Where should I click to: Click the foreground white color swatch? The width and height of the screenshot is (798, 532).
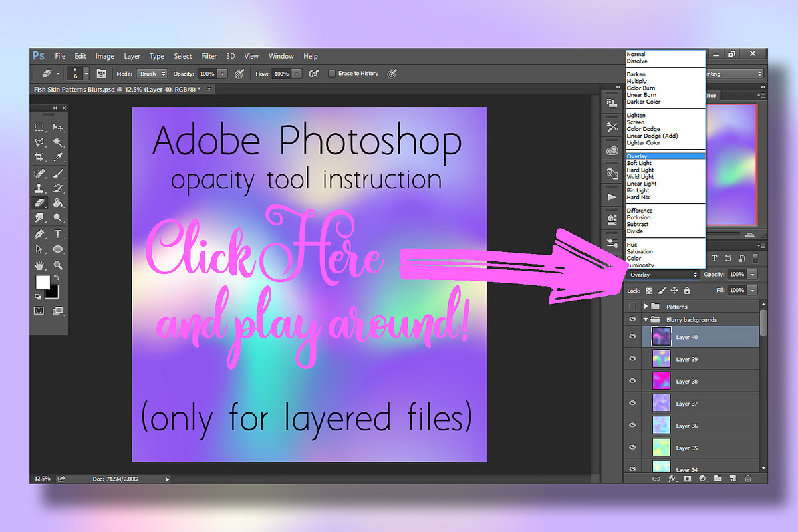click(42, 282)
